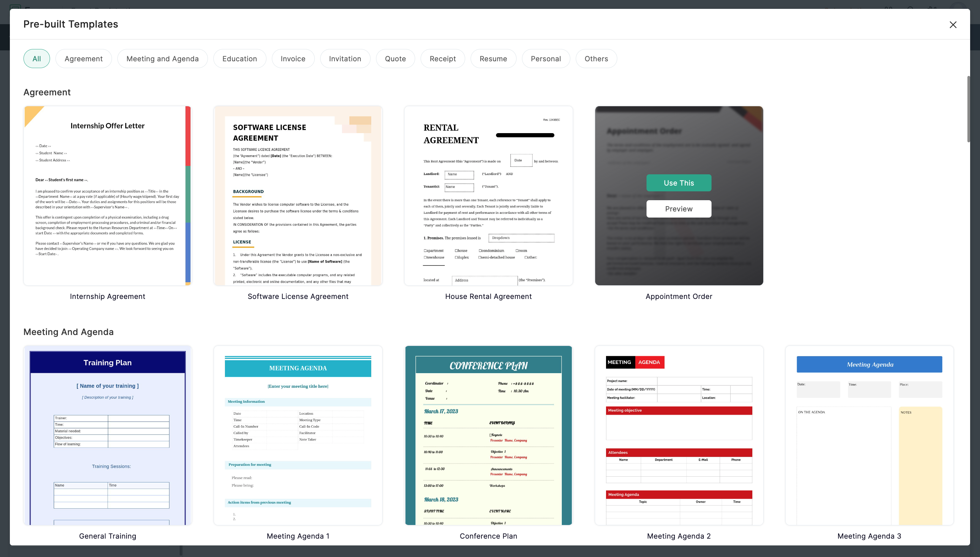The height and width of the screenshot is (557, 980).
Task: Open the General Training template
Action: point(108,435)
